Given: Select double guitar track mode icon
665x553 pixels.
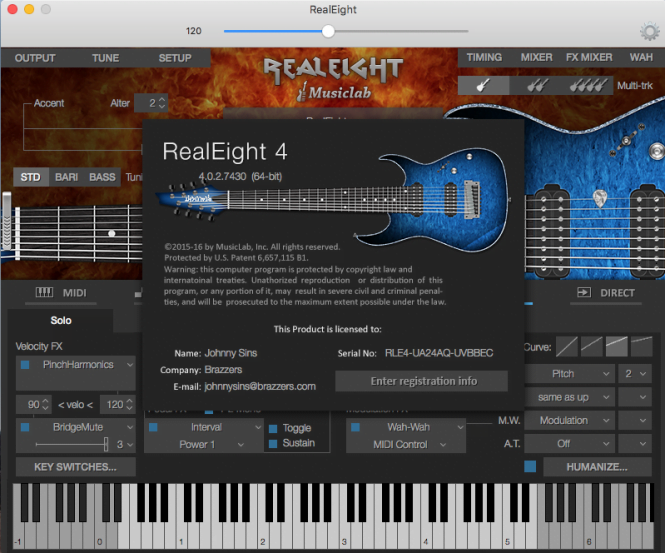Looking at the screenshot, I should (x=537, y=86).
